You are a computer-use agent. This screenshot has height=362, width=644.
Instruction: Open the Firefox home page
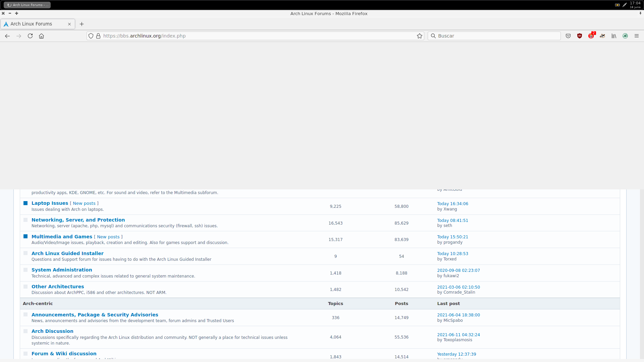coord(42,36)
